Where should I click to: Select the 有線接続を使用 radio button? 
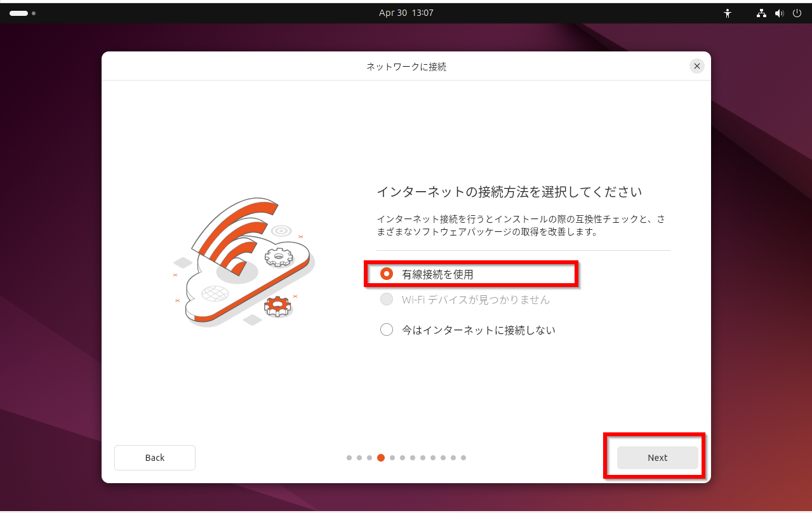(x=386, y=274)
